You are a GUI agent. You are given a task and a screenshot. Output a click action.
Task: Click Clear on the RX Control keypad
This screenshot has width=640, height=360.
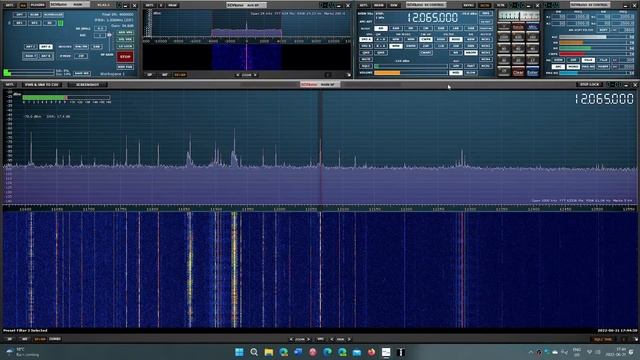coord(518,72)
